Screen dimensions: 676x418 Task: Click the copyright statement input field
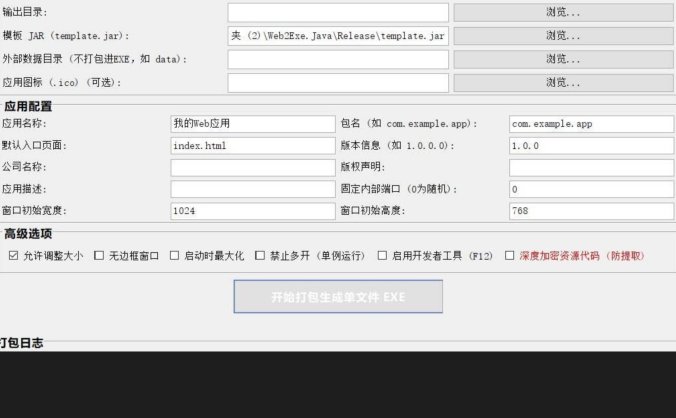(x=591, y=167)
